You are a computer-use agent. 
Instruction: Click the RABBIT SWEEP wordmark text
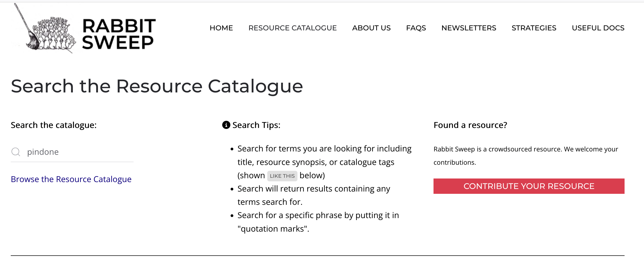pyautogui.click(x=119, y=34)
